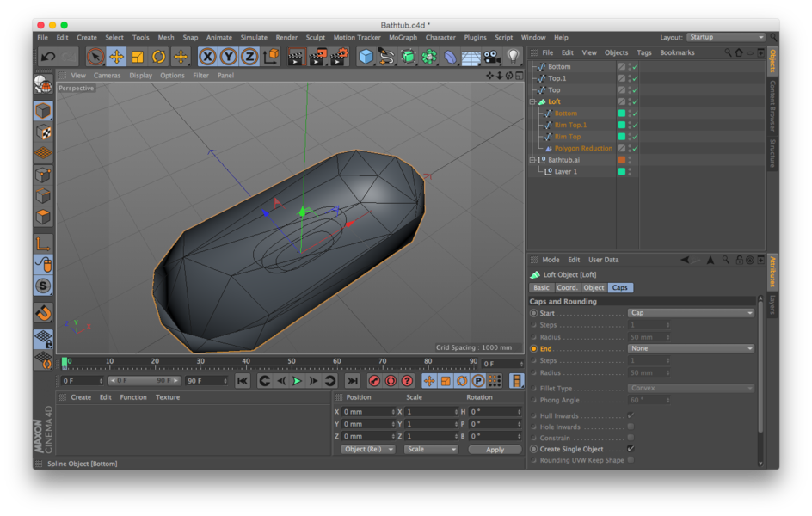Open the End None dropdown
This screenshot has width=812, height=516.
pos(691,349)
